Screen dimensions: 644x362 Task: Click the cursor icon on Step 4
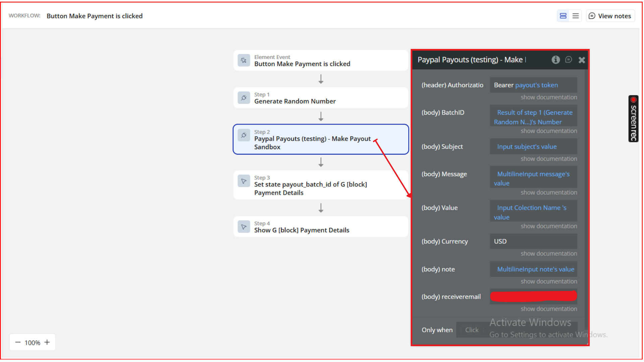tap(244, 227)
